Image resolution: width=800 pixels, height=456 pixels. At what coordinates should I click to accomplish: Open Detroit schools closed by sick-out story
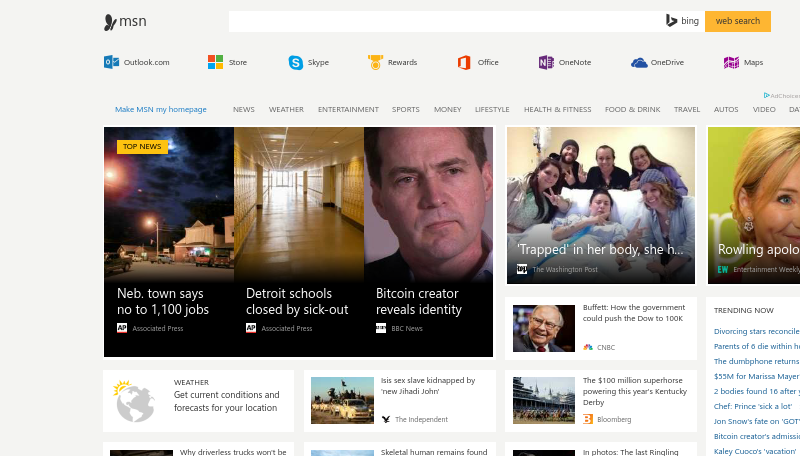pos(297,301)
